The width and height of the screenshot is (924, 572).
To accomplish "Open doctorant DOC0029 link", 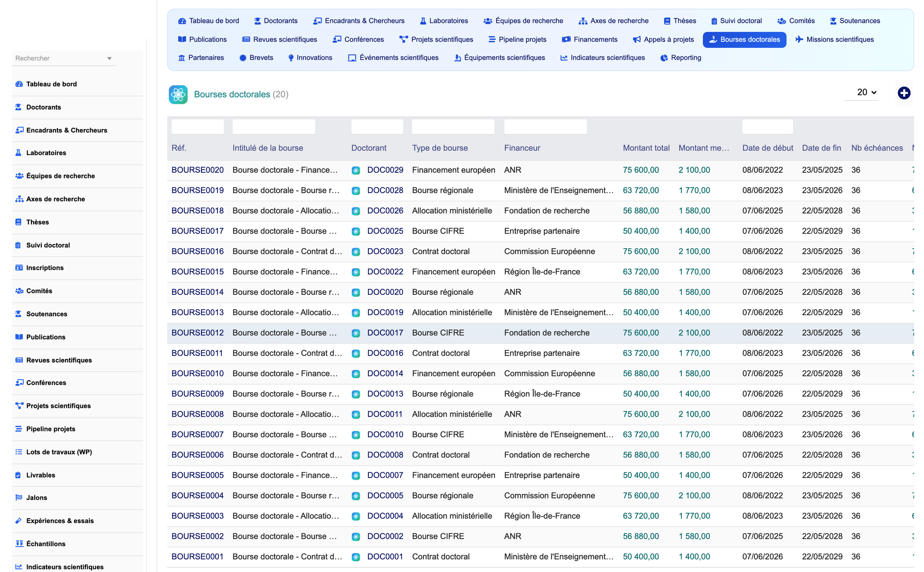I will (385, 170).
